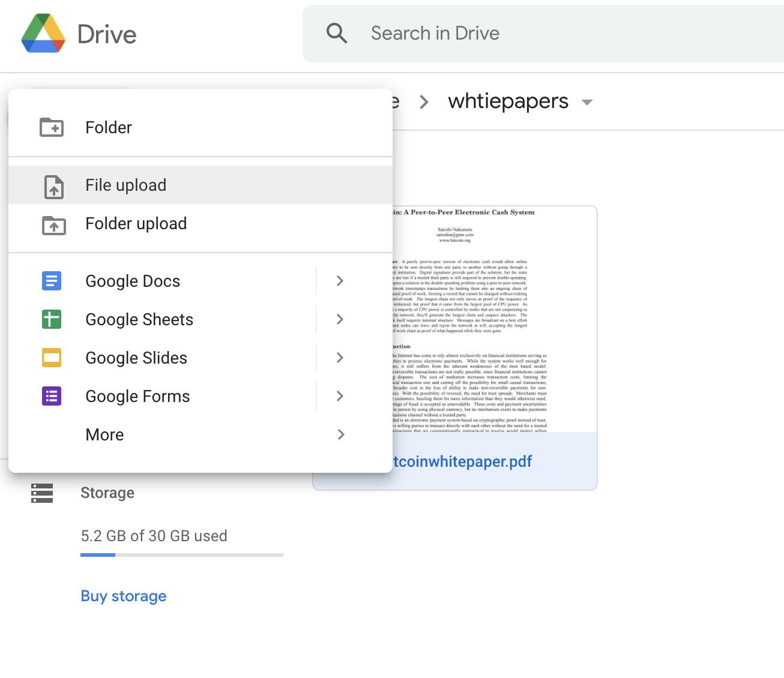
Task: Select Folder from the new menu
Action: [201, 127]
